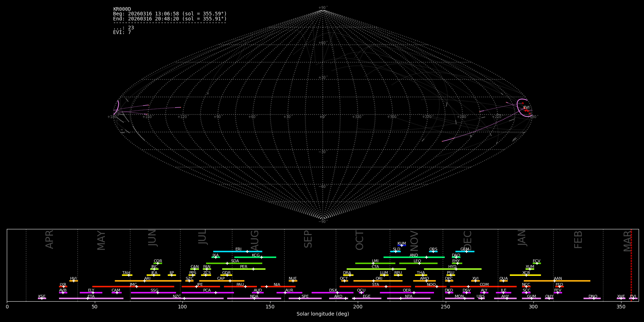Click the AND green shower bar
The height and width of the screenshot is (322, 644).
414,257
